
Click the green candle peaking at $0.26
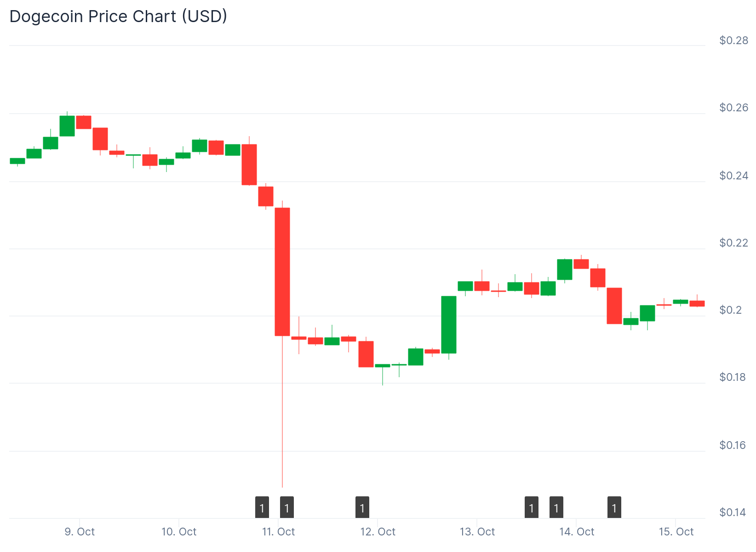click(x=67, y=126)
